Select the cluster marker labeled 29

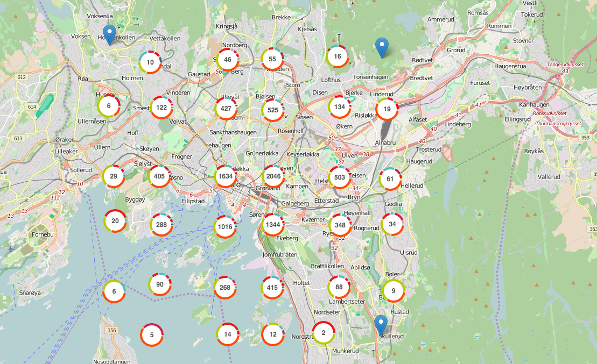click(114, 176)
